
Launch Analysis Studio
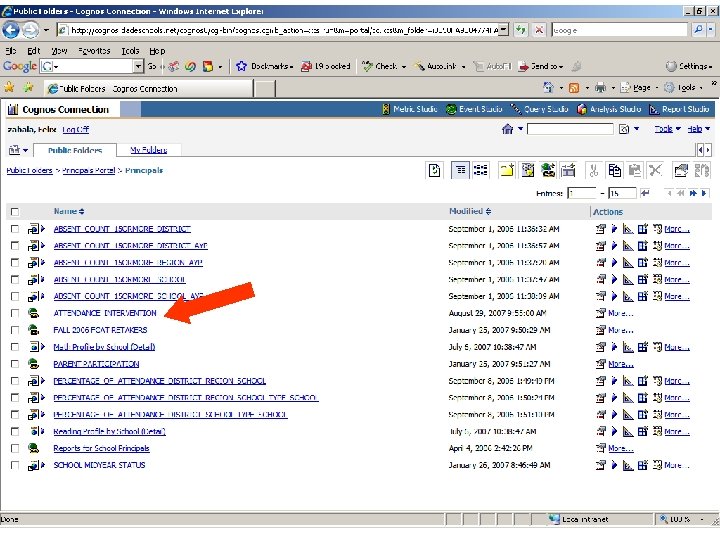tap(609, 109)
